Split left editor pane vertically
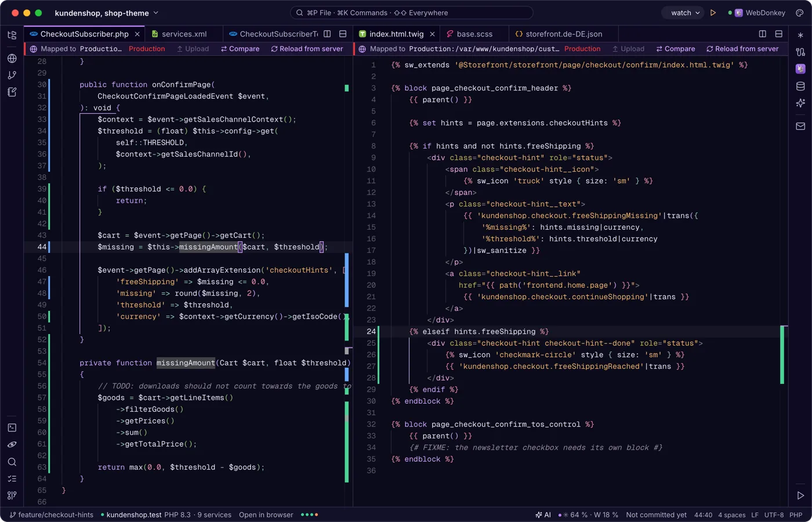812x522 pixels. [327, 34]
